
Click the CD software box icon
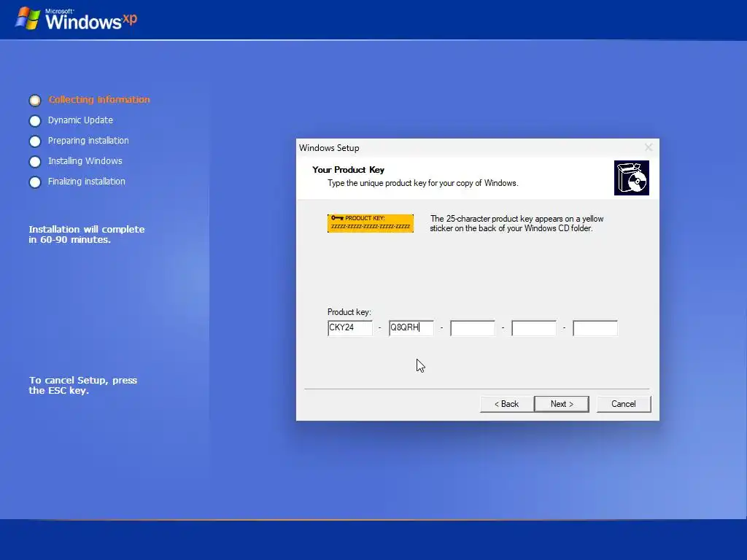pyautogui.click(x=631, y=178)
